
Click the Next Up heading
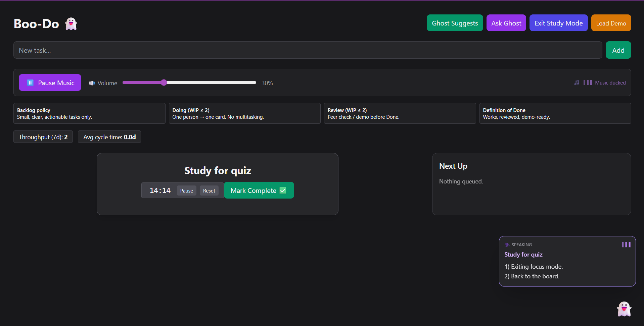tap(453, 166)
